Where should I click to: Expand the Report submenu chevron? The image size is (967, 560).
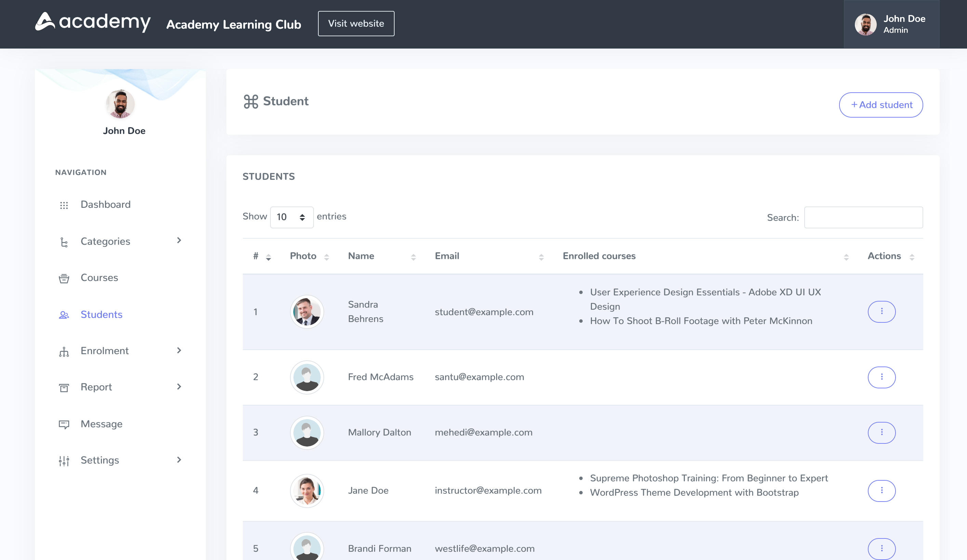click(179, 387)
